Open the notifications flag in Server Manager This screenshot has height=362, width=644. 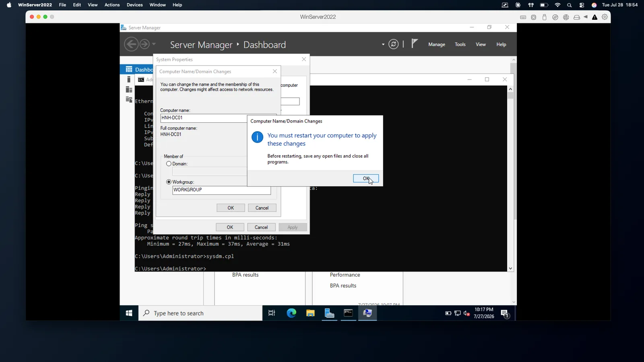415,43
